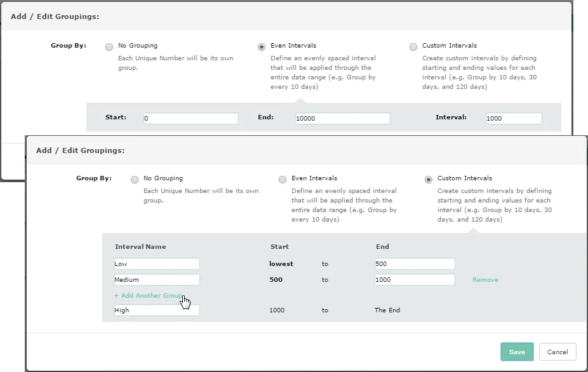Image resolution: width=588 pixels, height=372 pixels.
Task: Click Add Another Group link
Action: (149, 295)
